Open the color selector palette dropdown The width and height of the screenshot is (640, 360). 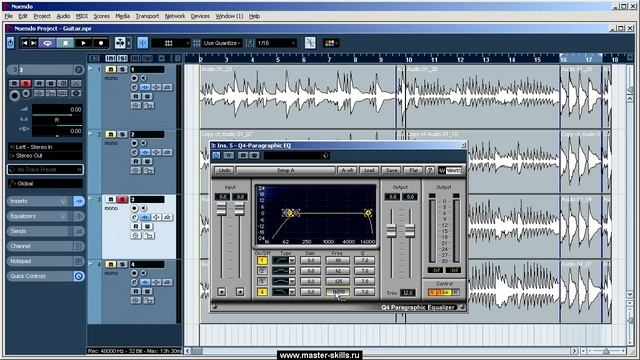(331, 43)
